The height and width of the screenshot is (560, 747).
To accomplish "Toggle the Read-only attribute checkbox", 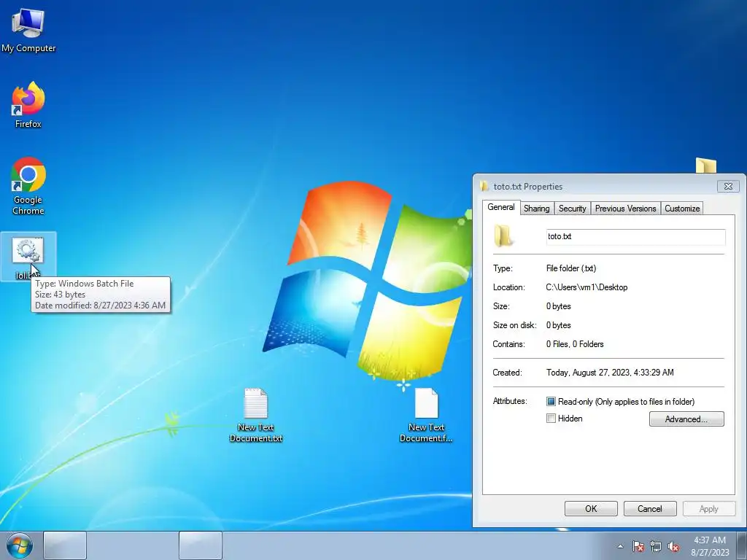I will pos(551,402).
